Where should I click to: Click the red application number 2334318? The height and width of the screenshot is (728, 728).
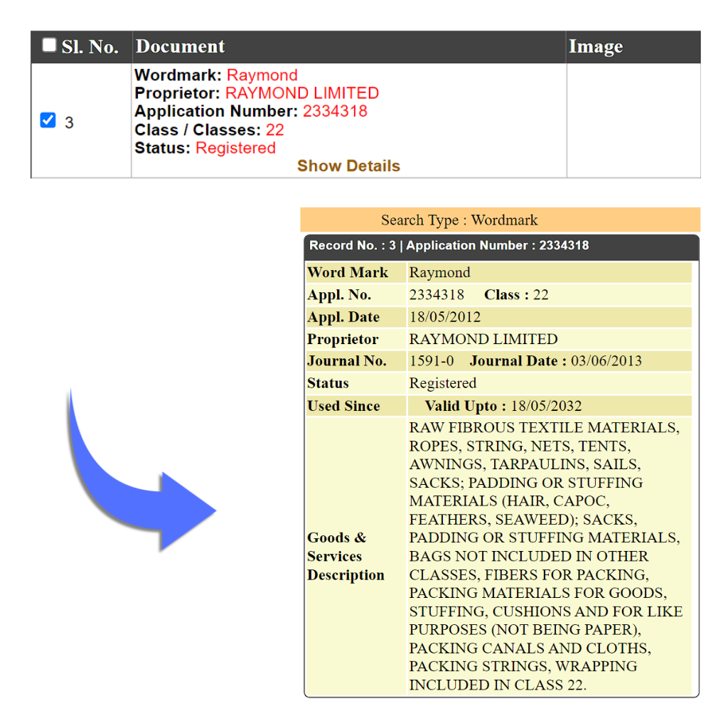[335, 112]
